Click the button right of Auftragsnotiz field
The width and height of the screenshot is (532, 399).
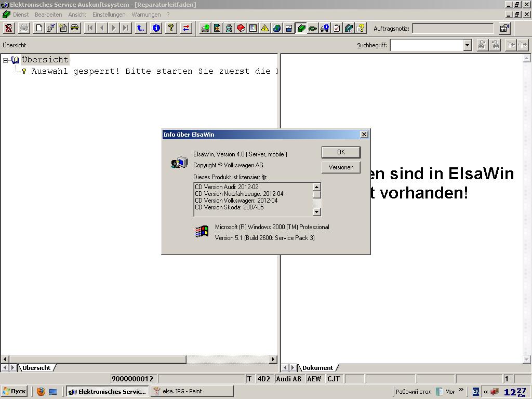click(505, 29)
